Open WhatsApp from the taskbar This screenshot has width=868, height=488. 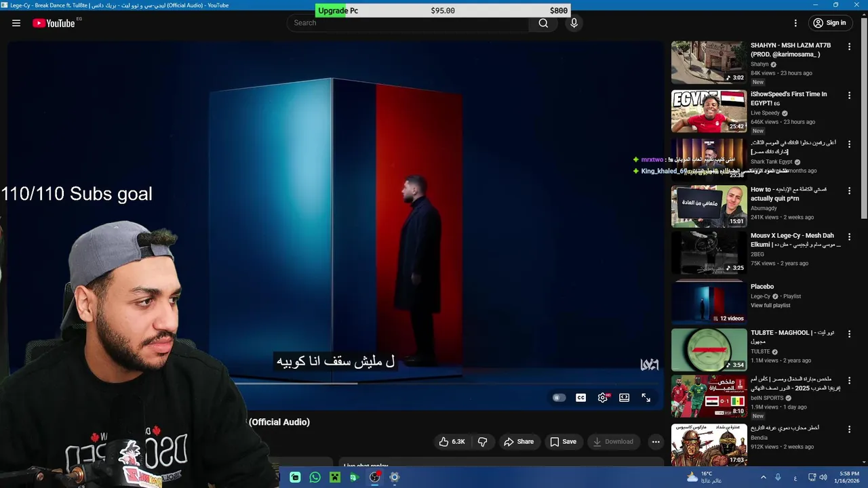click(315, 477)
